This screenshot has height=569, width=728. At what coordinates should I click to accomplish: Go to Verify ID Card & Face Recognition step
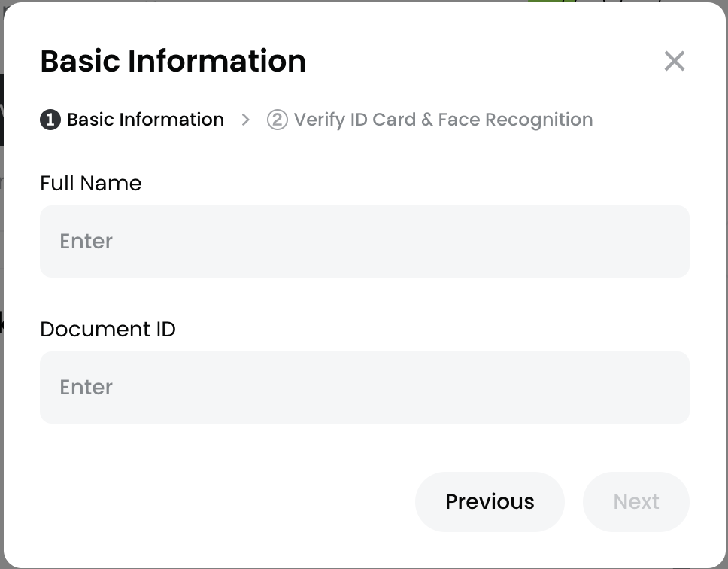443,120
